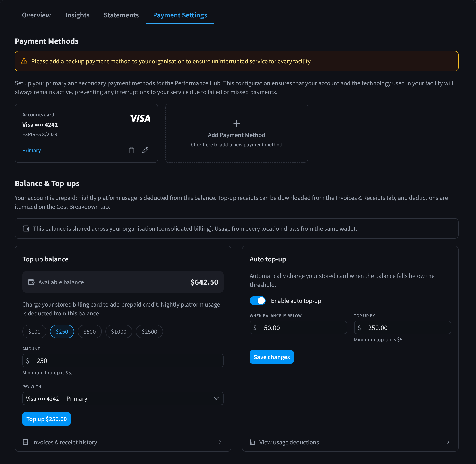
Task: Select the $250 preset amount
Action: [x=62, y=331]
